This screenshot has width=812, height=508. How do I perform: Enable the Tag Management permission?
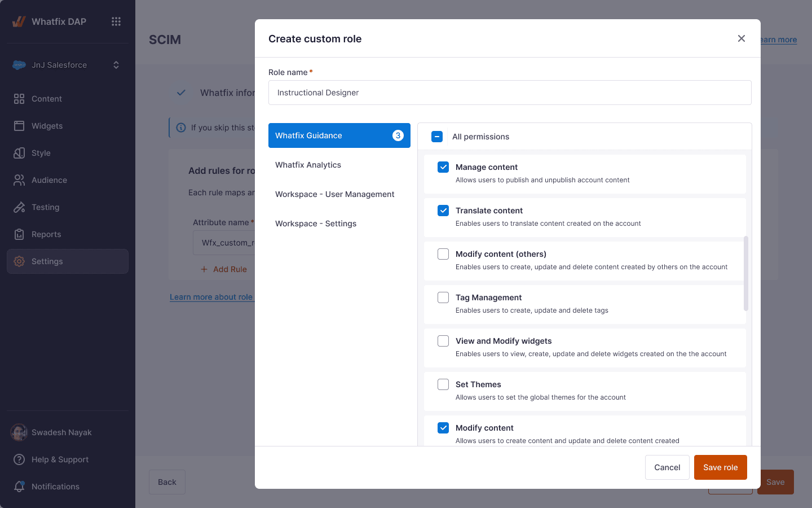443,297
